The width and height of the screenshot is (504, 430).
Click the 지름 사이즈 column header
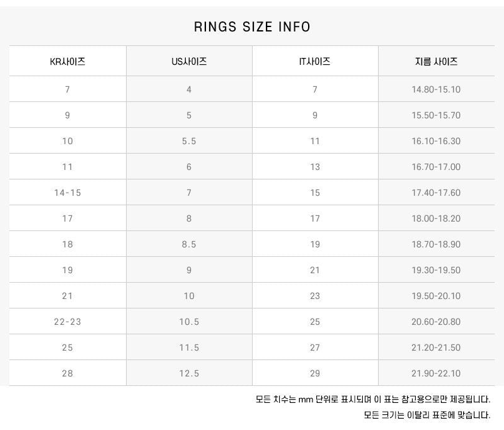(436, 62)
